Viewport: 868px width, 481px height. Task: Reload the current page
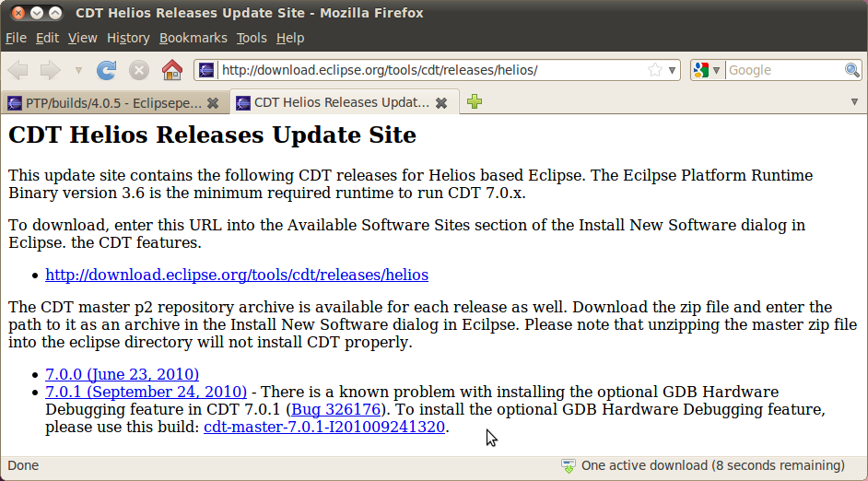tap(106, 70)
